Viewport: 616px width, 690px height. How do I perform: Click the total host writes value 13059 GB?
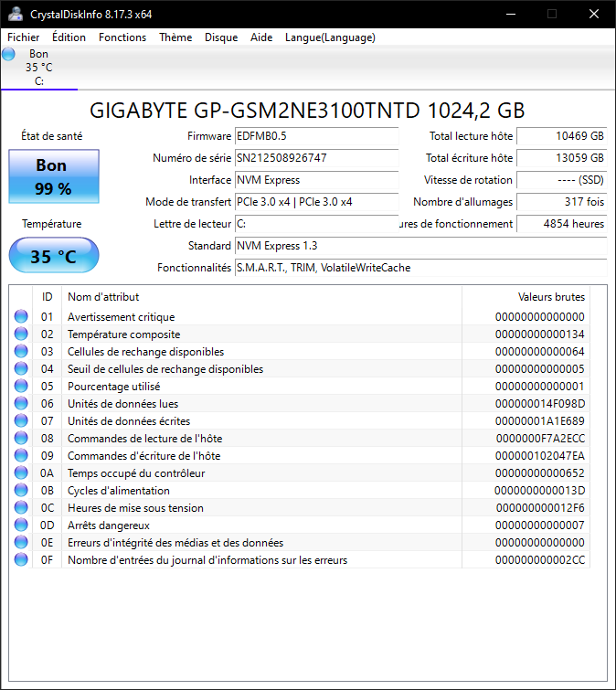[562, 158]
